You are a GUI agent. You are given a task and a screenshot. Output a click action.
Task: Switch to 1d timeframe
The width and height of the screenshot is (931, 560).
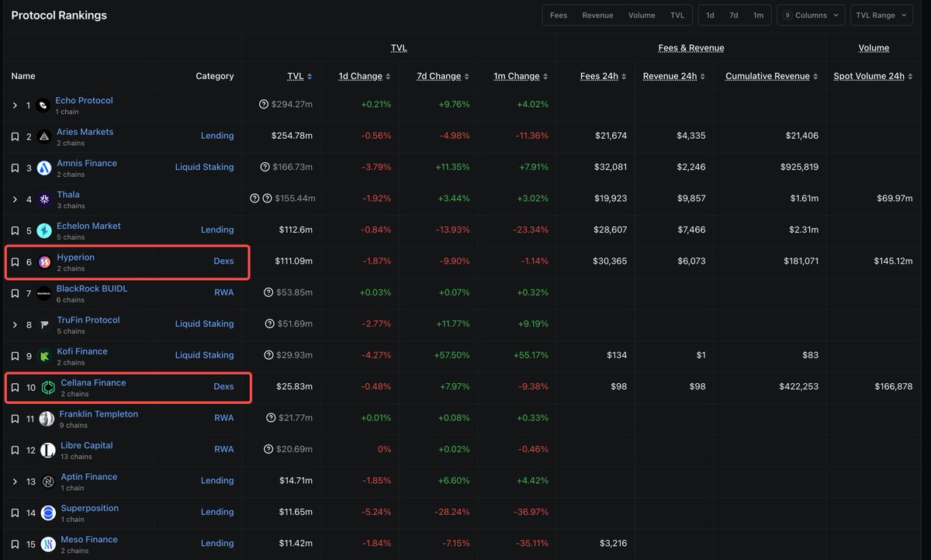coord(710,16)
